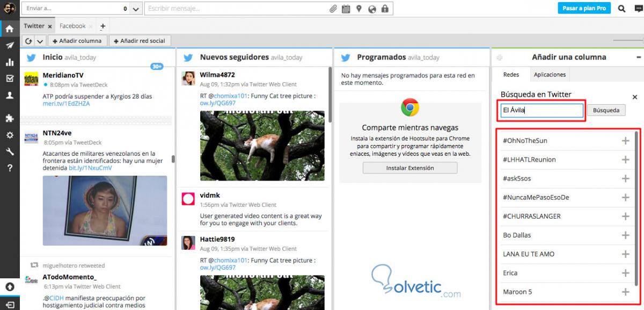The image size is (644, 310).
Task: Refresh streams with circular arrow icon
Action: coord(28,41)
